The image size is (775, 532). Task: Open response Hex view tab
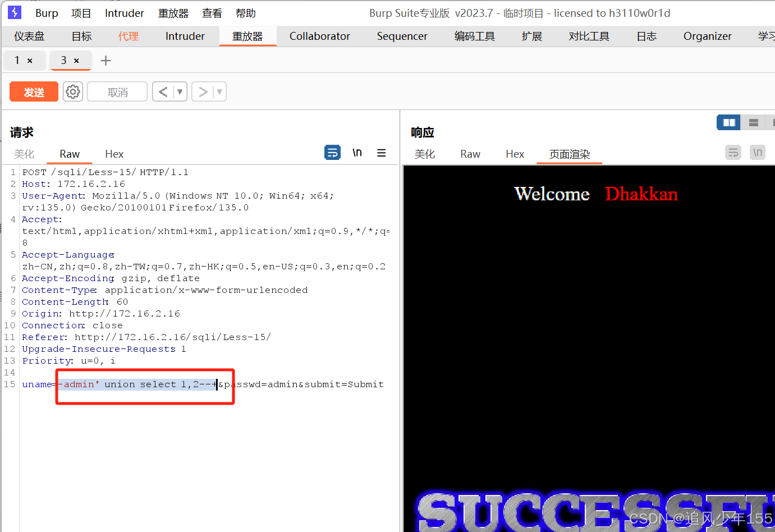515,154
